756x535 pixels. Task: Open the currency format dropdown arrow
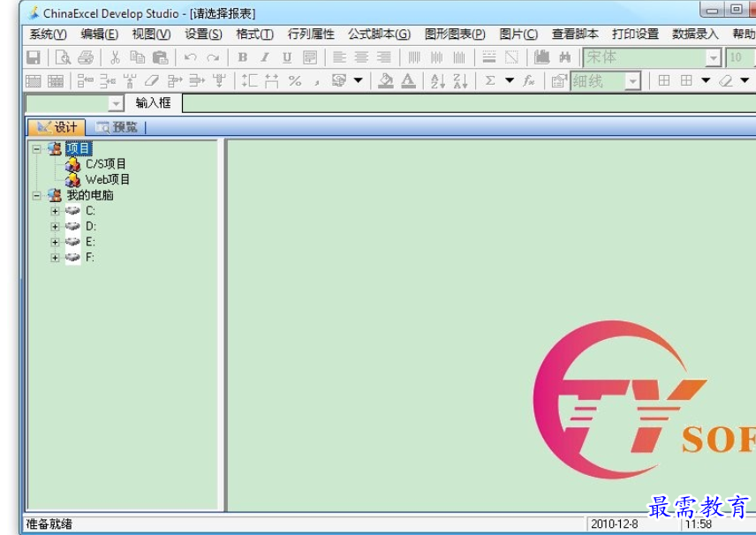(x=358, y=80)
